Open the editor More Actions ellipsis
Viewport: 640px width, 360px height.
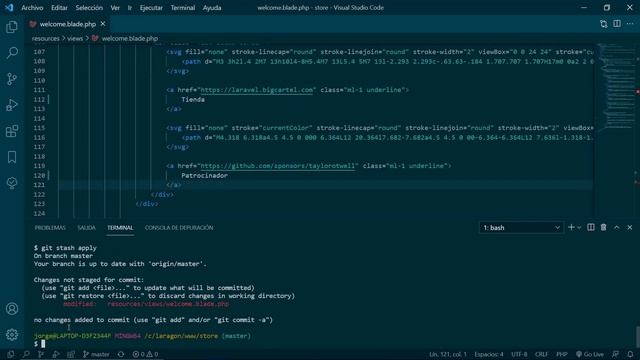tap(630, 24)
